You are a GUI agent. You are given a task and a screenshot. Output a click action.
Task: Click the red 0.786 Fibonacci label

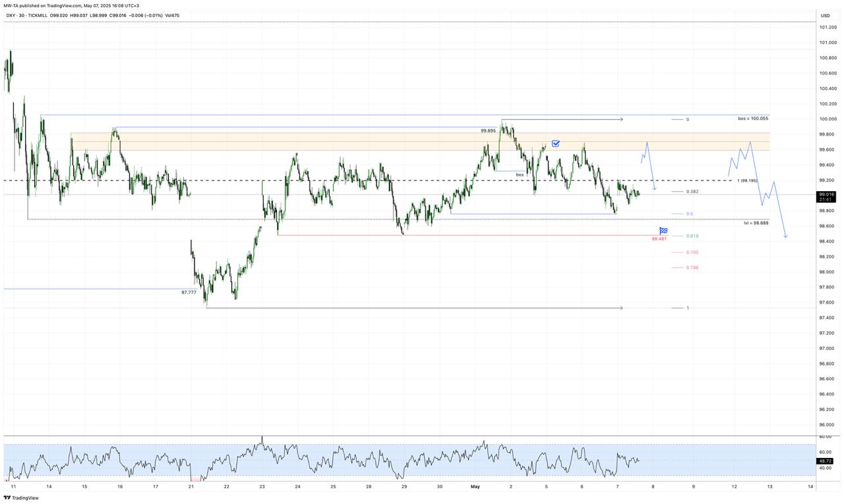pyautogui.click(x=692, y=267)
